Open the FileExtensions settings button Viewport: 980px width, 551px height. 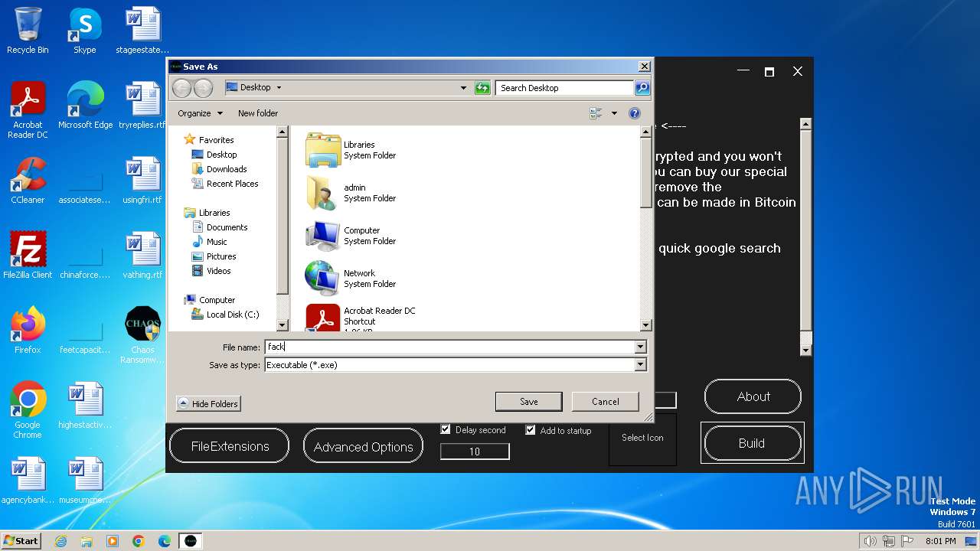pos(230,446)
